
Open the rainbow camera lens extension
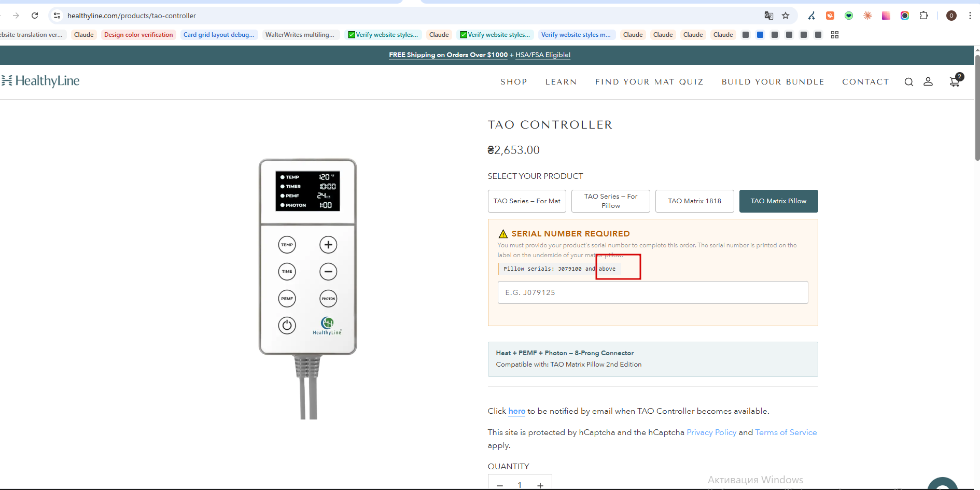pos(905,16)
